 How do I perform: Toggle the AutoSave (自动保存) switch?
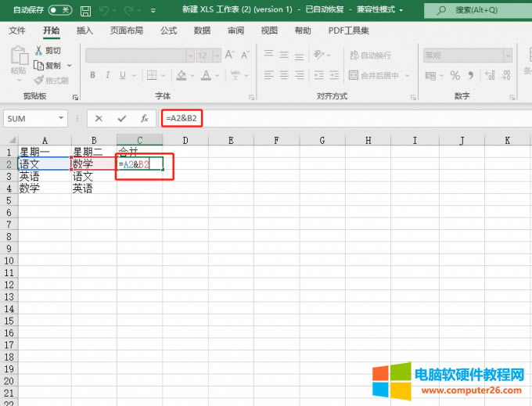59,10
